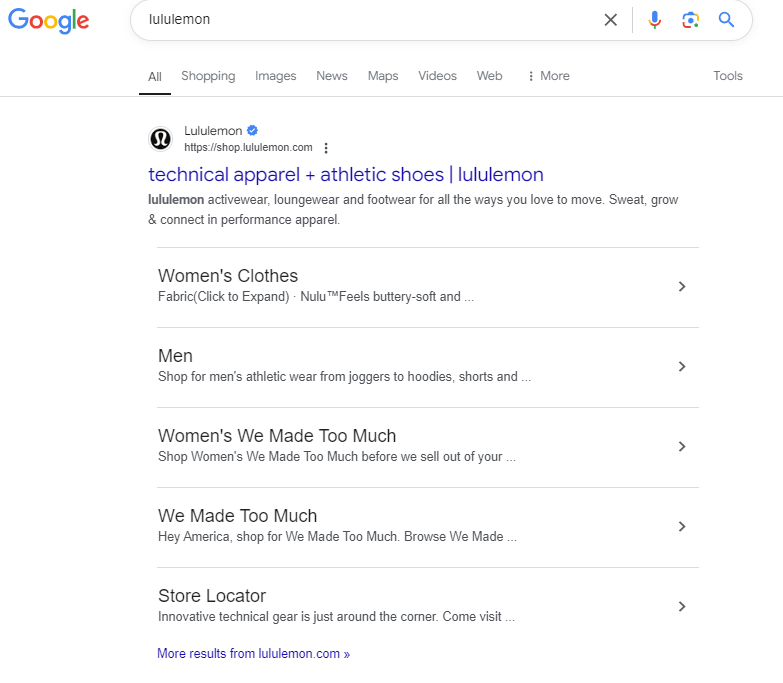Click the Google logo

coord(48,21)
